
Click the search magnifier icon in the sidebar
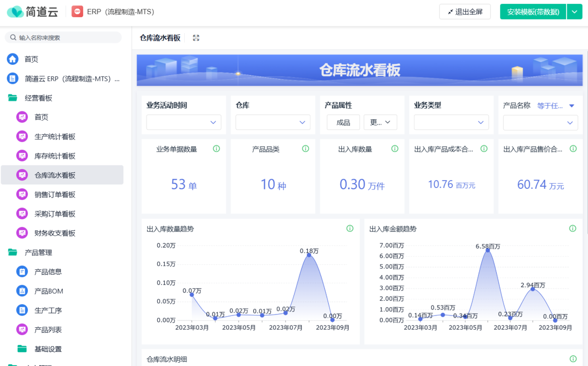(14, 38)
